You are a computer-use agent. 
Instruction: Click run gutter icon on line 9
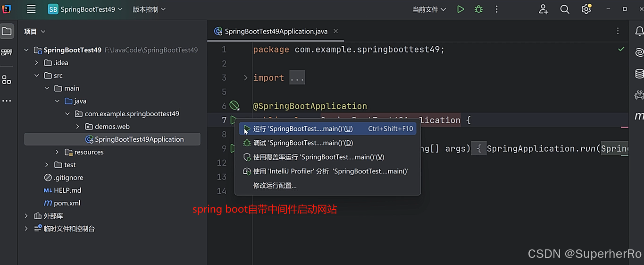(232, 148)
